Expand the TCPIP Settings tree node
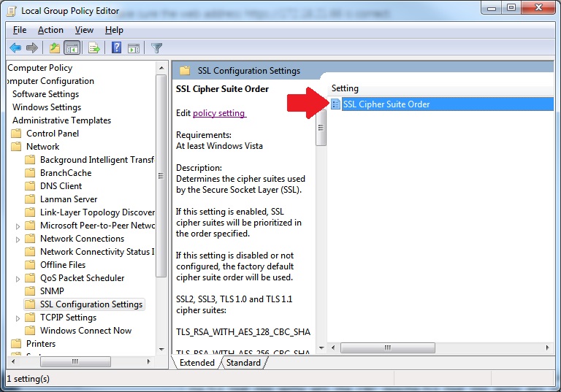The image size is (561, 392). [x=18, y=318]
